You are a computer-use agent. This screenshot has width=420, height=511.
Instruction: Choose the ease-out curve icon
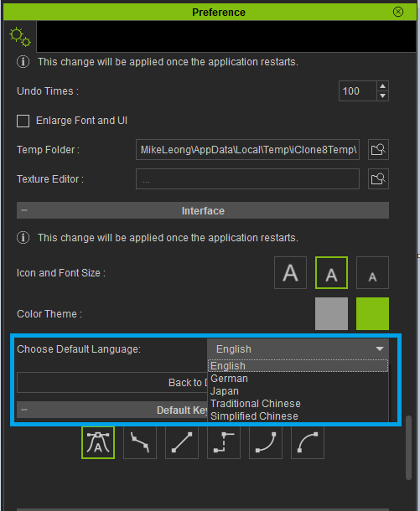point(308,442)
